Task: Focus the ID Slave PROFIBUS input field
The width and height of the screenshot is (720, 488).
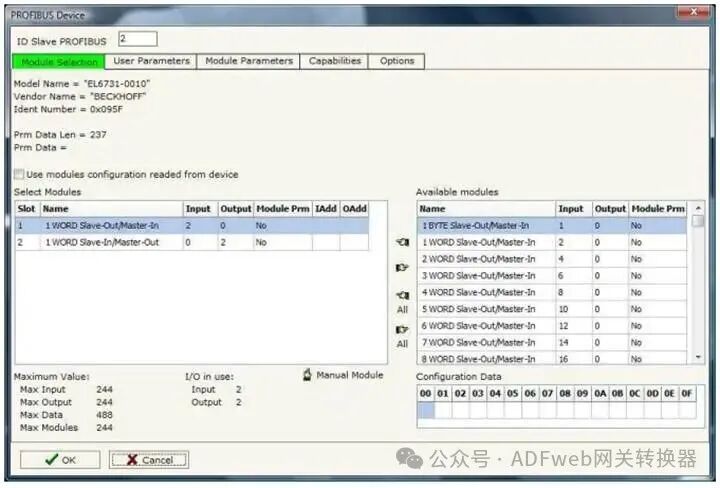Action: (138, 39)
